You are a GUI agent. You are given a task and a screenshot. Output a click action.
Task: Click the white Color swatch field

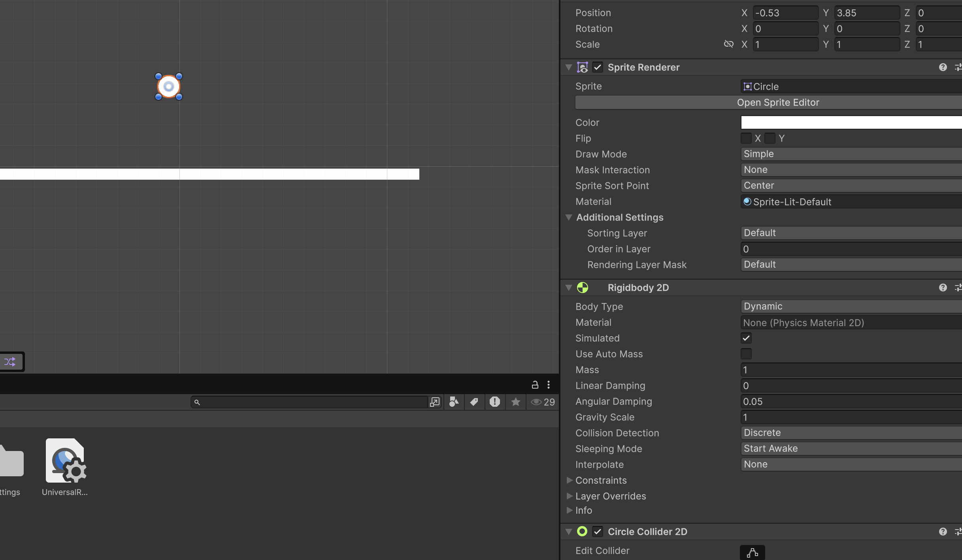pos(850,122)
